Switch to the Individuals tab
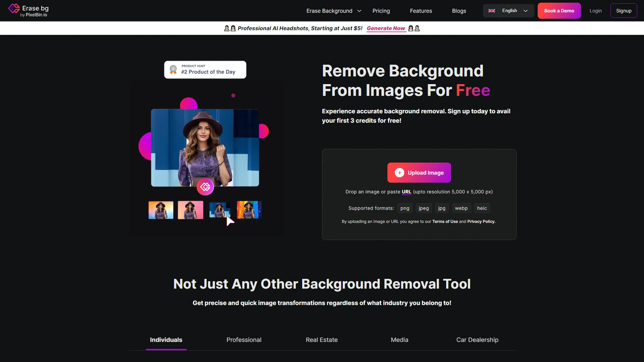Viewport: 644px width, 362px height. [x=166, y=340]
